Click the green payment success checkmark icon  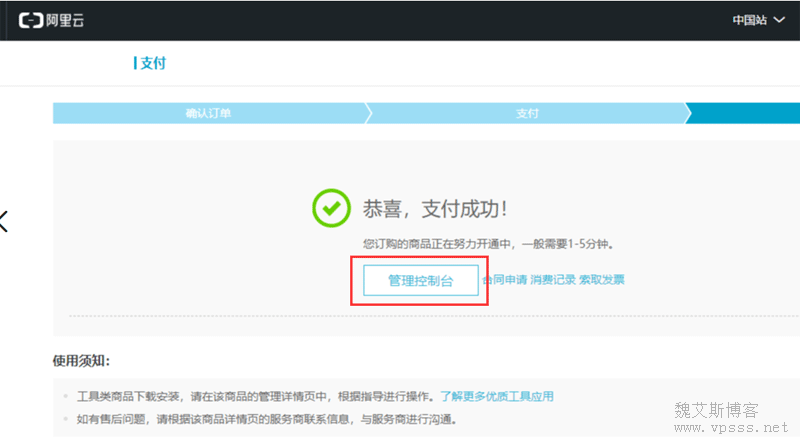tap(331, 209)
